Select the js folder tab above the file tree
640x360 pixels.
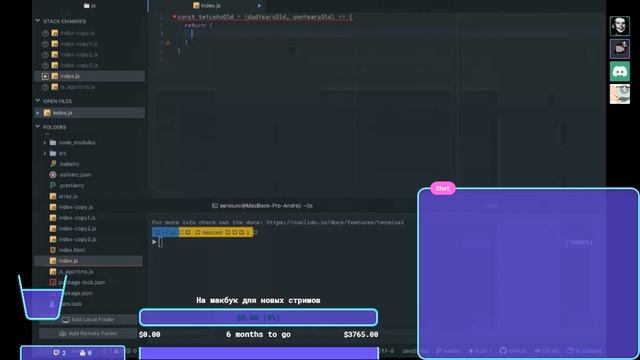[x=90, y=6]
